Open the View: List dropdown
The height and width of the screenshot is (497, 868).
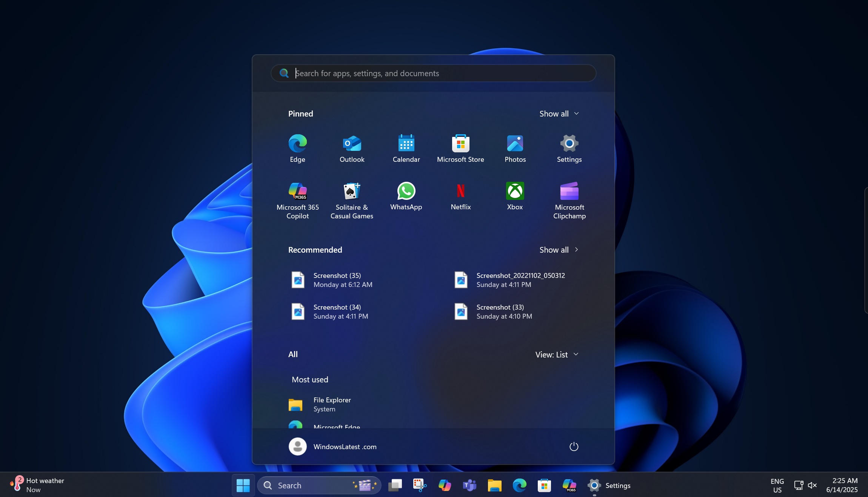coord(557,354)
